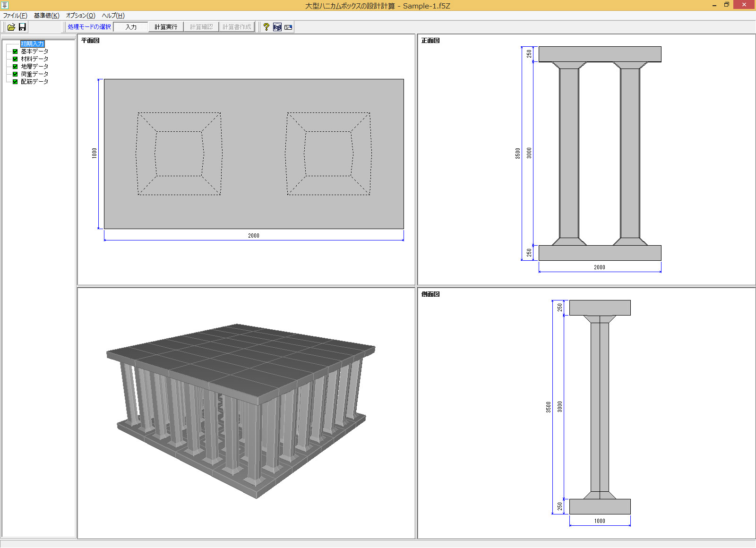Click the save floppy disk icon
Screen dimensions: 756x548
(22, 27)
